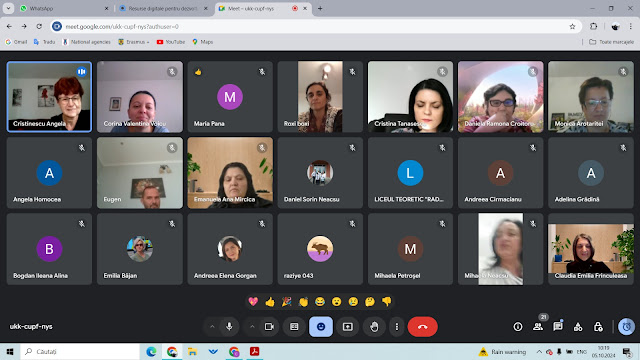The image size is (640, 360).
Task: Switch to the WhatsApp browser tab
Action: [x=64, y=8]
